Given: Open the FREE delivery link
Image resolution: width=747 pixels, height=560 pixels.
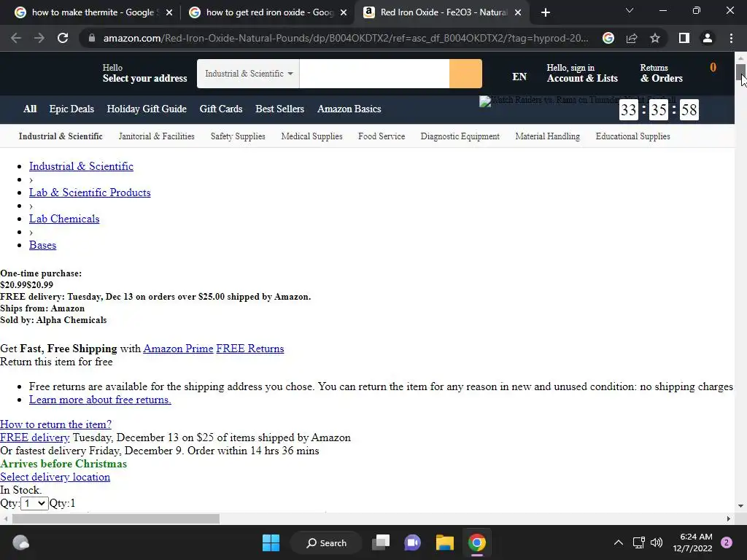Looking at the screenshot, I should pyautogui.click(x=35, y=437).
